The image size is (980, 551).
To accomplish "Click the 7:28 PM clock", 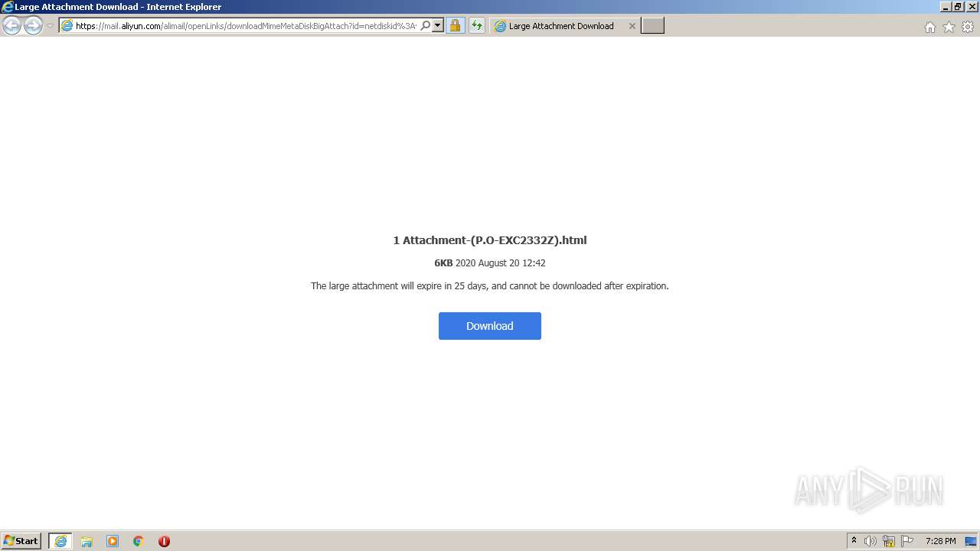I will 940,541.
